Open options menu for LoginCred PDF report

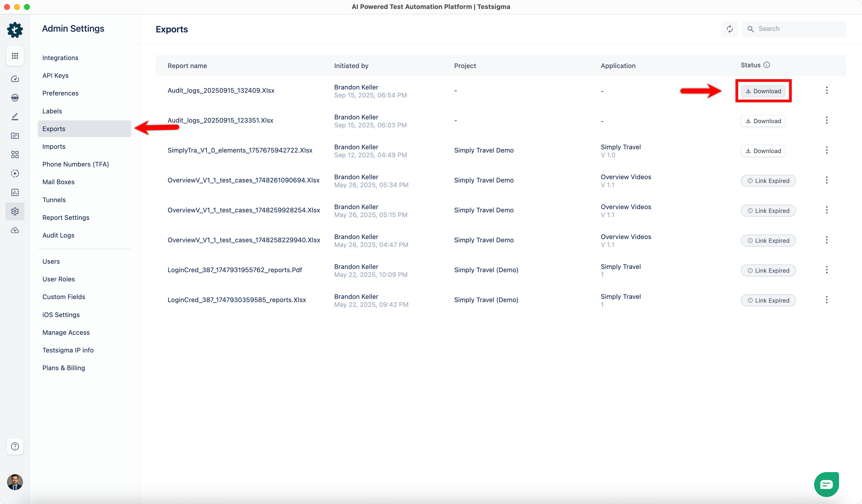tap(827, 269)
